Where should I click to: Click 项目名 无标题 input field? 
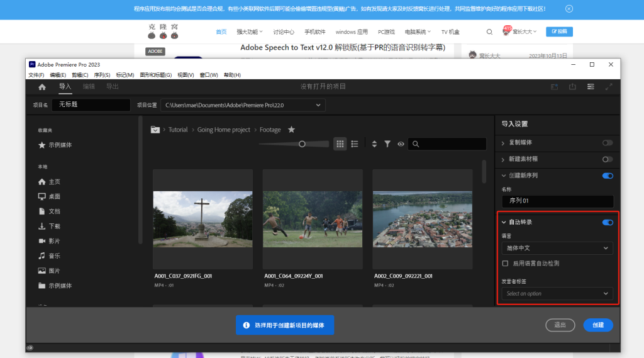click(91, 105)
